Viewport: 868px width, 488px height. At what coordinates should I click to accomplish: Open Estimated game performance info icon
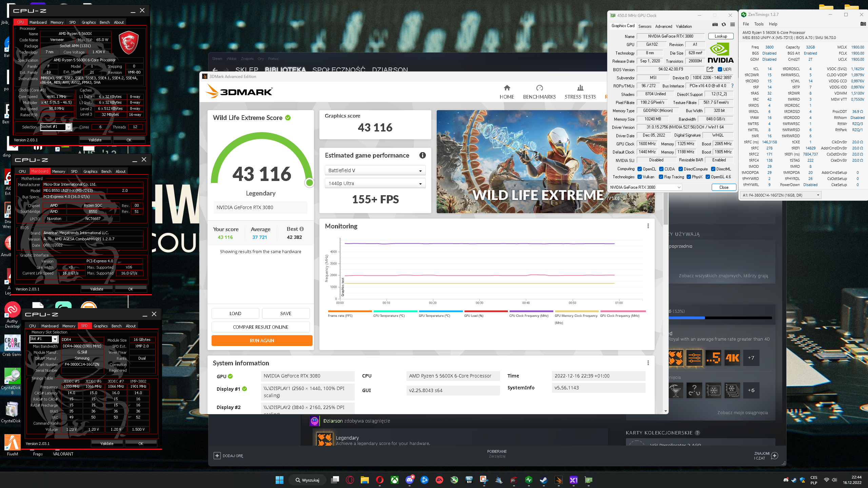[422, 155]
